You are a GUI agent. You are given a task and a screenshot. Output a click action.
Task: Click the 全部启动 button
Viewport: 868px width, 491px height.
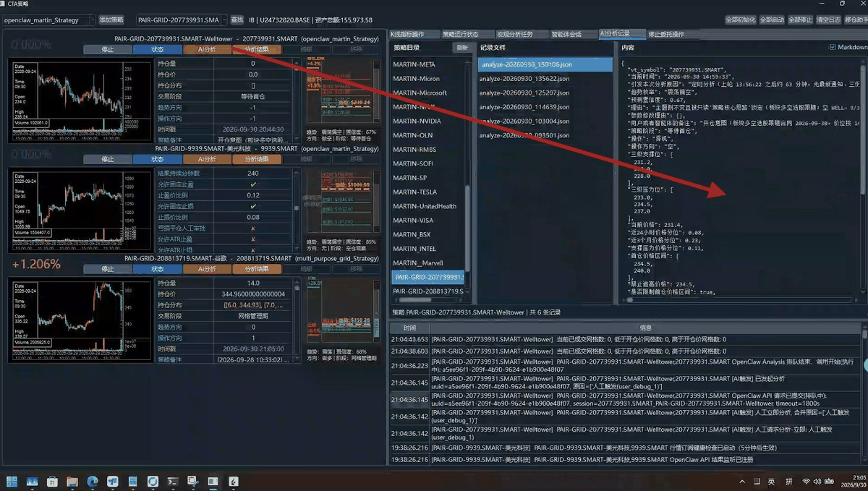[x=772, y=20]
